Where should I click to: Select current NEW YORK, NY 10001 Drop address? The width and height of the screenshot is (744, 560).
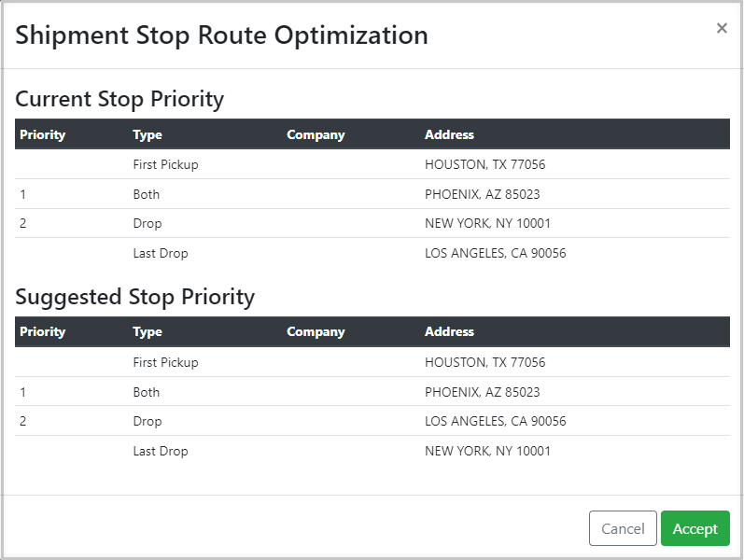(487, 223)
